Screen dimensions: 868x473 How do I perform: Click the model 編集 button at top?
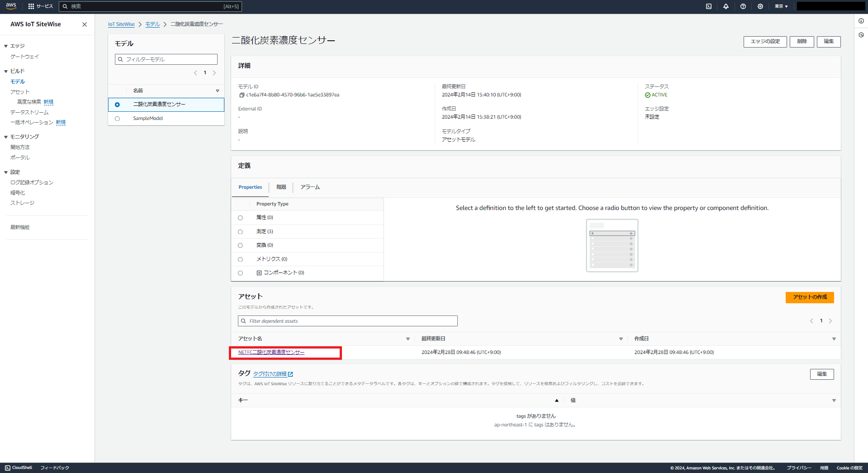(x=829, y=42)
